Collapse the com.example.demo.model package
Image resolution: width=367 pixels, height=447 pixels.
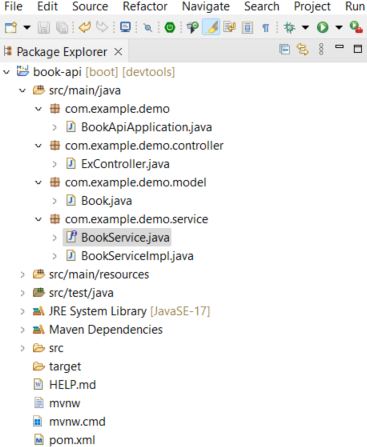[39, 182]
